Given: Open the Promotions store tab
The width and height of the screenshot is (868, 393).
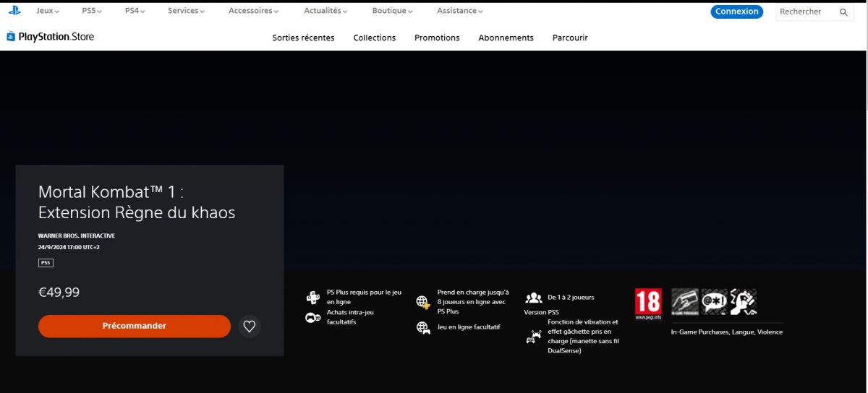Looking at the screenshot, I should tap(437, 38).
